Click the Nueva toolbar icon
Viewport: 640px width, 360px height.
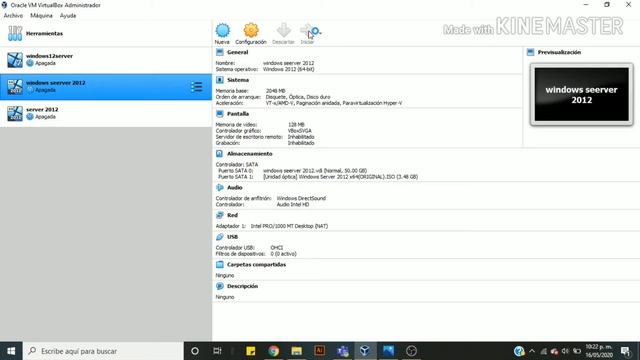[x=222, y=31]
